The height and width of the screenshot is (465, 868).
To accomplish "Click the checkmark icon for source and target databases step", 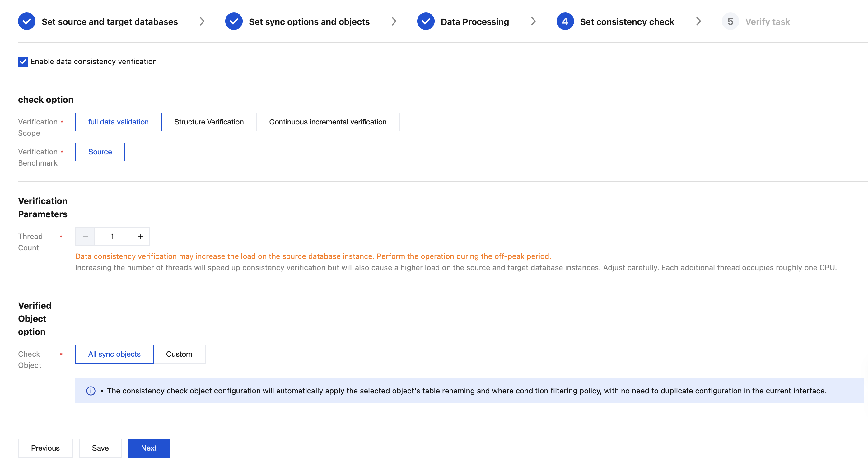I will (x=27, y=21).
